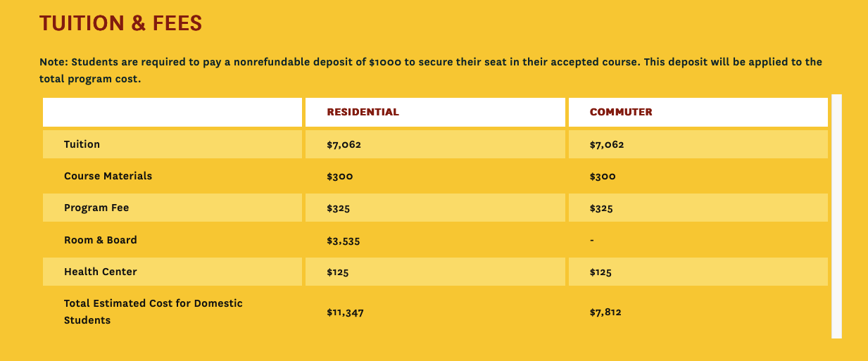Screen dimensions: 868x361
Task: Click the Health Center row label
Action: point(101,272)
